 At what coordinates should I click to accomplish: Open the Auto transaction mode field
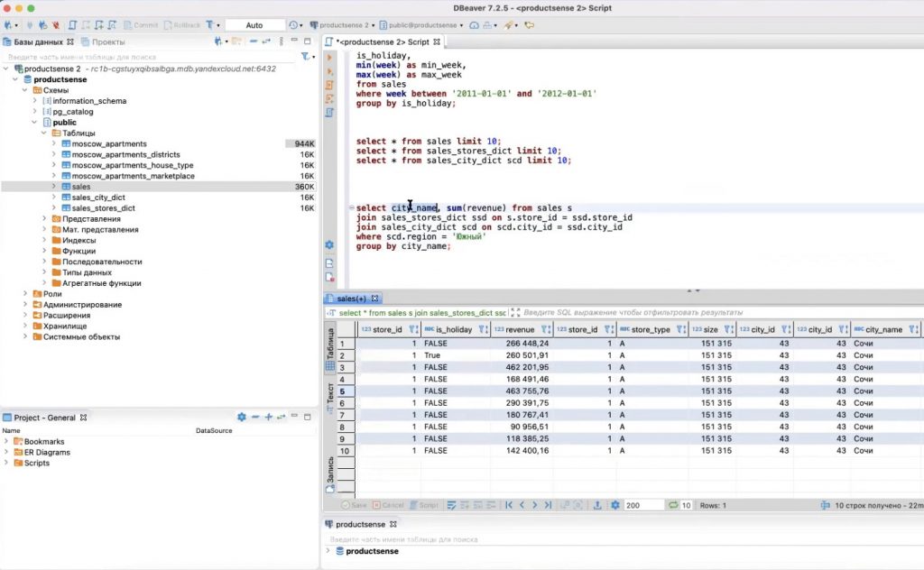[x=254, y=25]
